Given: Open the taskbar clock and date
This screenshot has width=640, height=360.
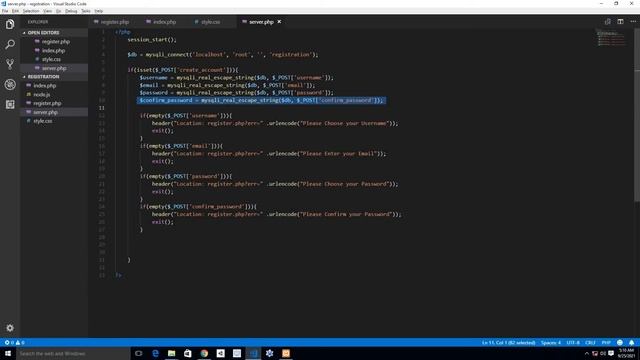Looking at the screenshot, I should [x=626, y=353].
